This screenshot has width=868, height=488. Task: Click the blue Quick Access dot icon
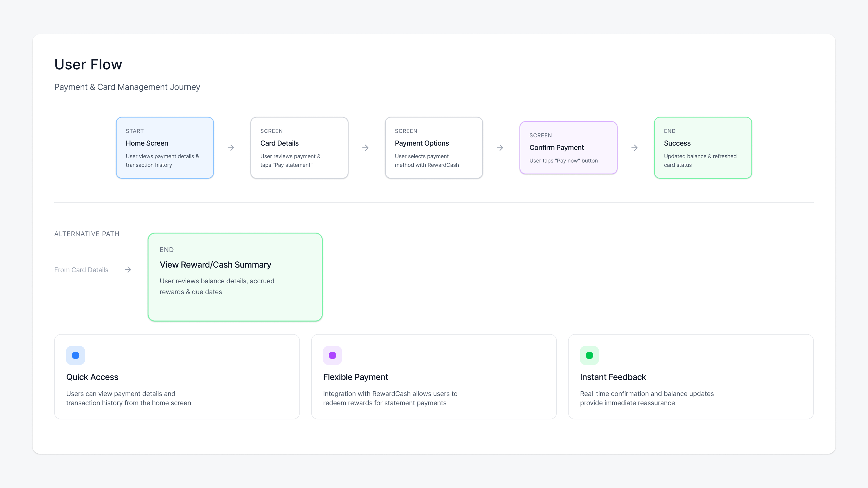(x=75, y=355)
